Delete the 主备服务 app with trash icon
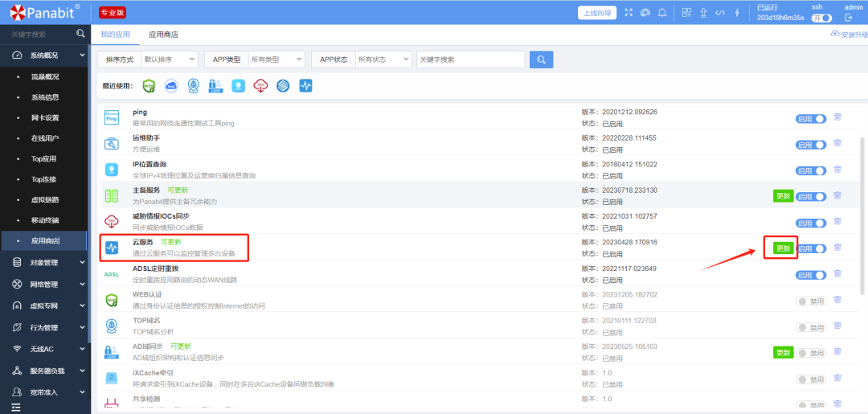Viewport: 868px width, 414px height. tap(837, 195)
